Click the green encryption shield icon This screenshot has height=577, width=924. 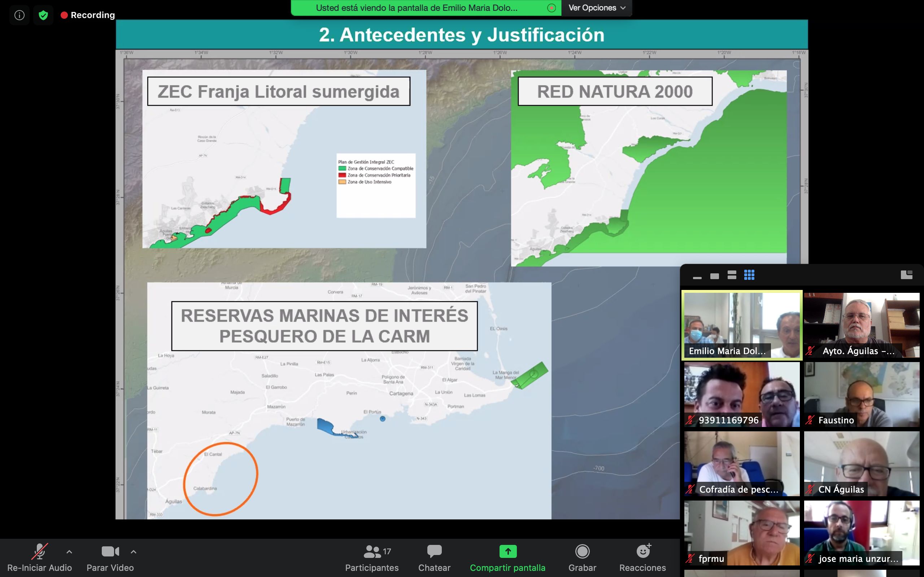coord(44,15)
